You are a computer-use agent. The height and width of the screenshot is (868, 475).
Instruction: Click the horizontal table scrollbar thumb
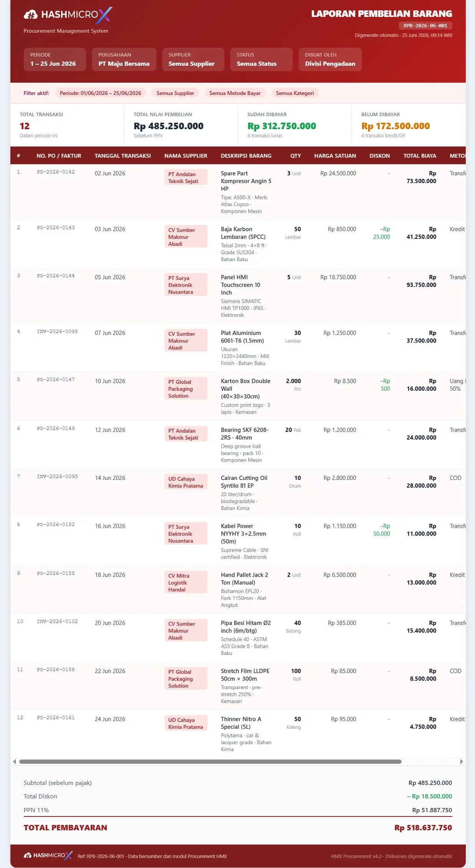pos(210,761)
